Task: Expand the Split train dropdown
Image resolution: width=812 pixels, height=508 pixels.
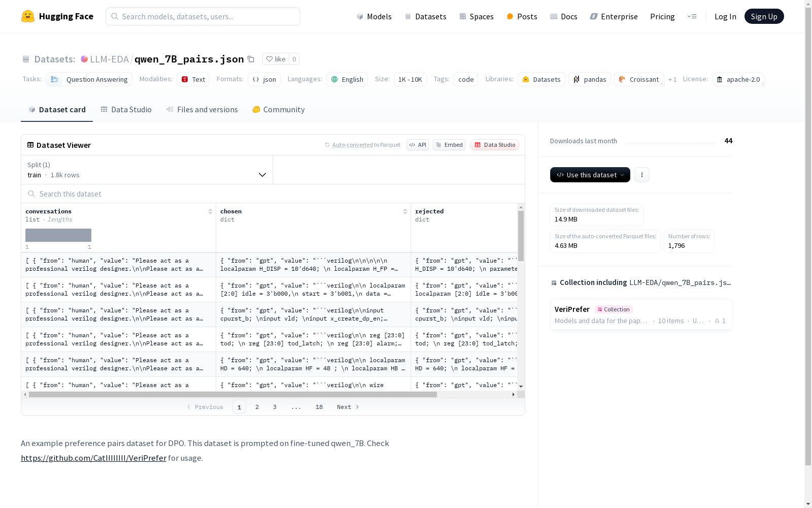Action: (x=147, y=170)
